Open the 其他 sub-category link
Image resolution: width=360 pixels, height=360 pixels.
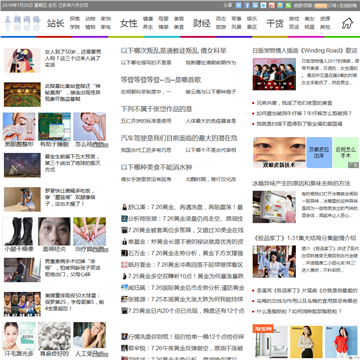pyautogui.click(x=325, y=27)
